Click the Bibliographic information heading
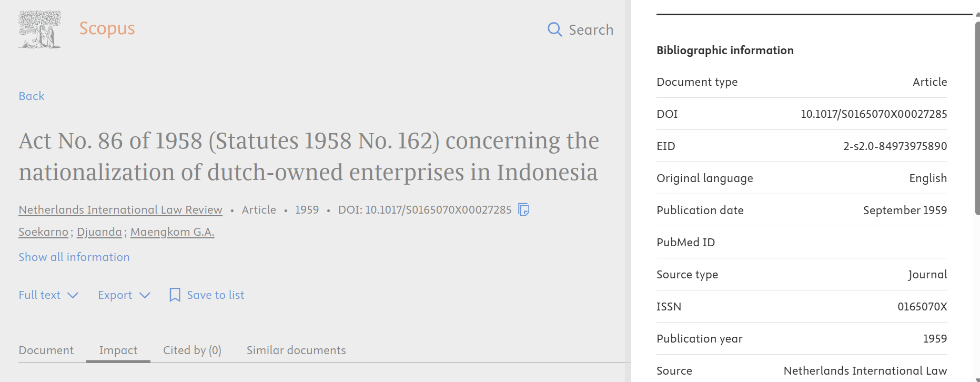Image resolution: width=980 pixels, height=382 pixels. [x=725, y=51]
